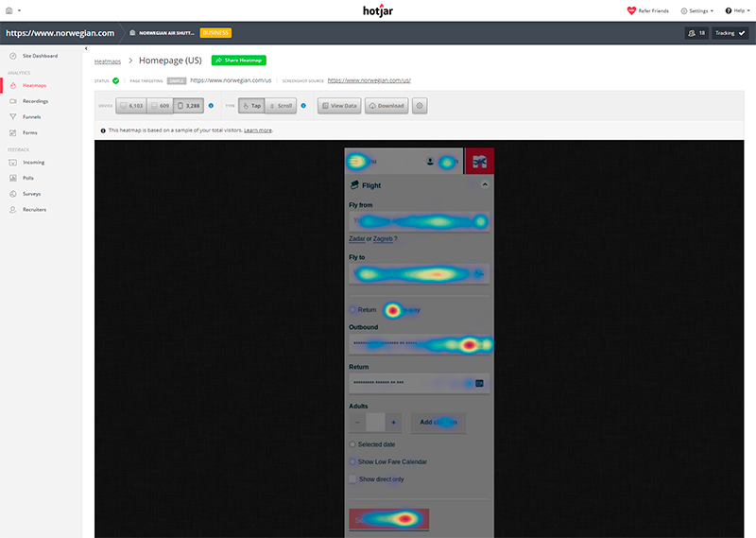
Task: Open the Help dropdown menu
Action: point(738,10)
